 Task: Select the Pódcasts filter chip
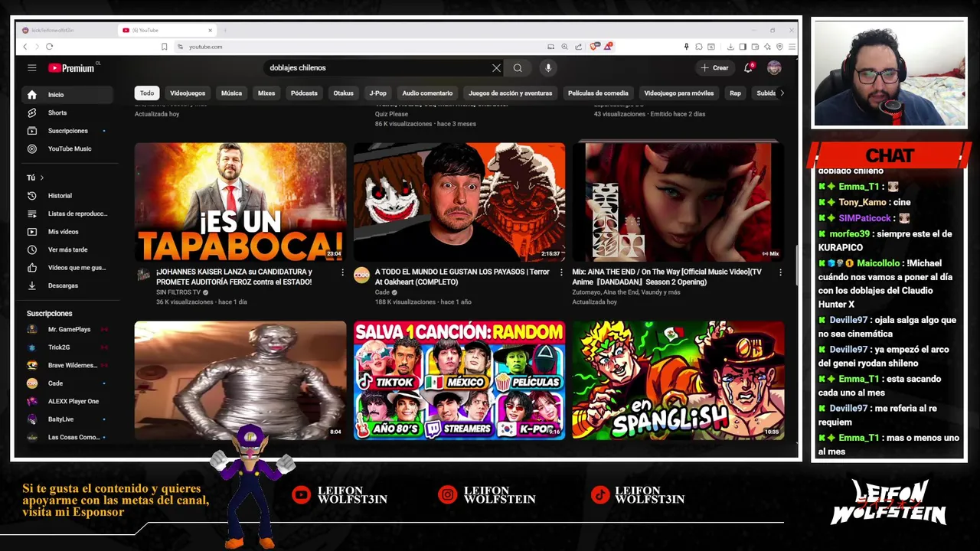[304, 93]
